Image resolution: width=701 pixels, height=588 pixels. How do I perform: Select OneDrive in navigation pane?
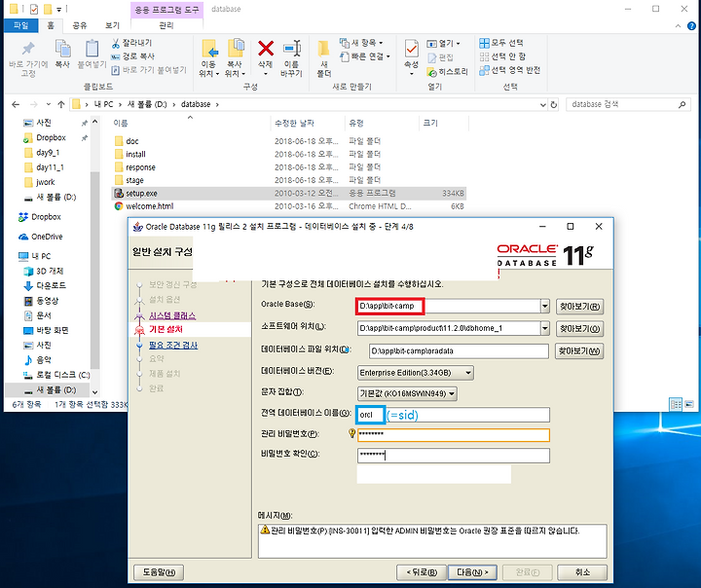click(47, 237)
